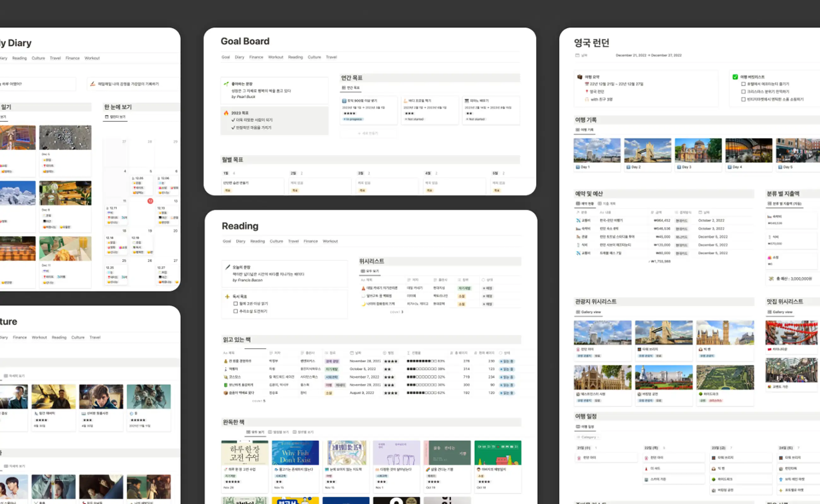The width and height of the screenshot is (820, 504).
Task: Check second London bucket list checkbox
Action: pyautogui.click(x=743, y=92)
